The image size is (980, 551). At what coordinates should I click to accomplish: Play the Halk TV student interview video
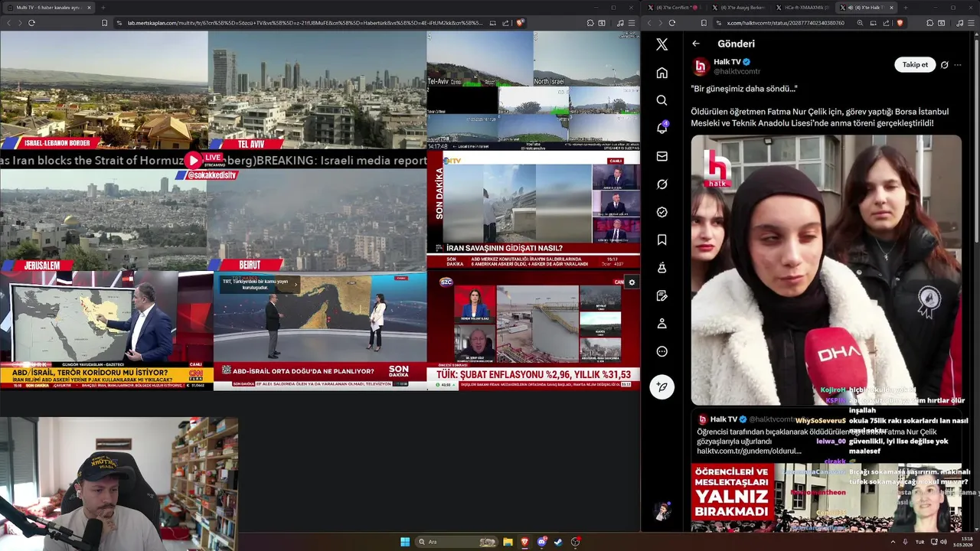826,270
